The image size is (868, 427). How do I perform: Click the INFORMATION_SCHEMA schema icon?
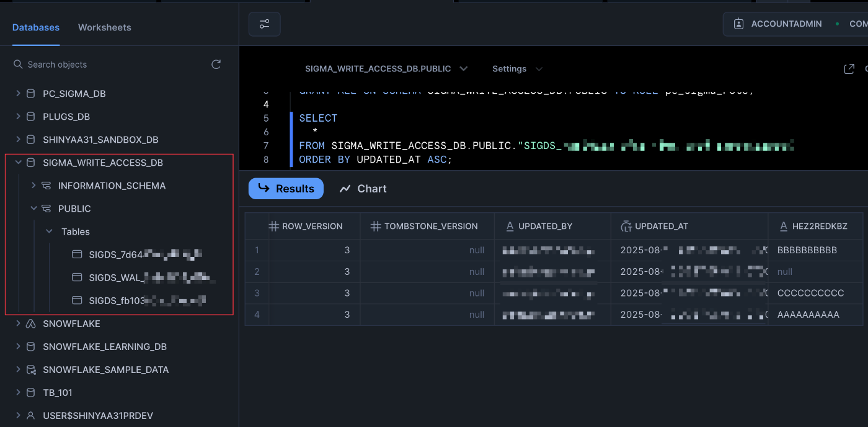coord(46,186)
